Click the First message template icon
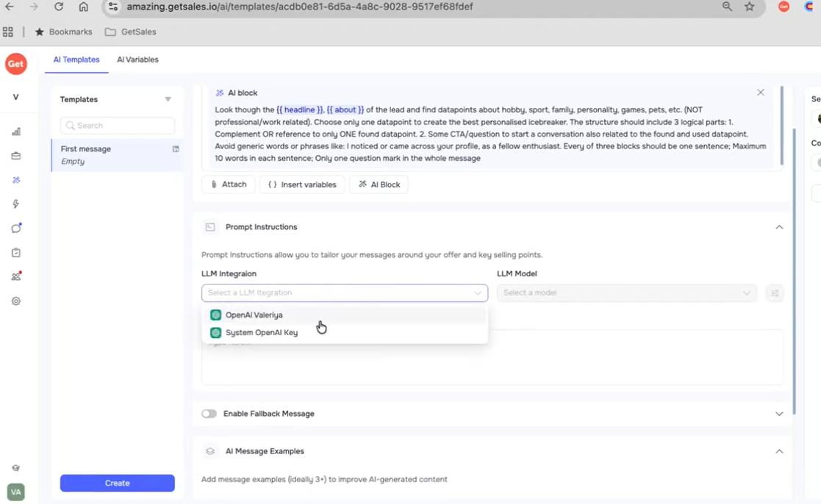The height and width of the screenshot is (504, 821). click(x=176, y=149)
